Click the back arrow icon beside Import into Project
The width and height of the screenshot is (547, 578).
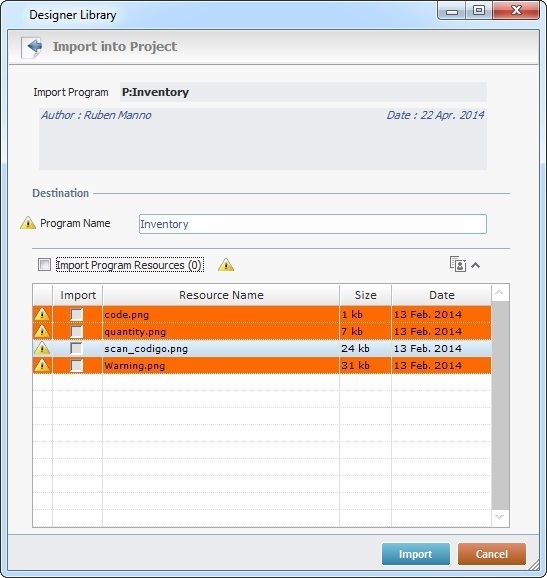coord(32,48)
